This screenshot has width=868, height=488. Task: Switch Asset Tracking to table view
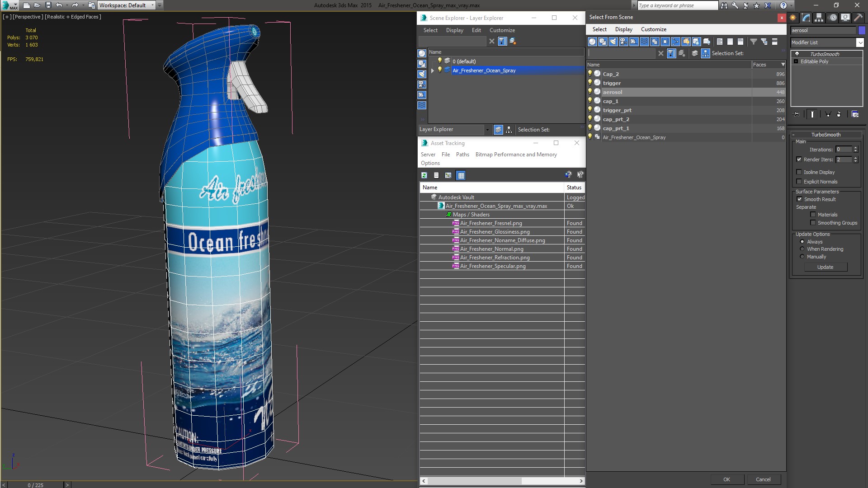click(x=461, y=175)
